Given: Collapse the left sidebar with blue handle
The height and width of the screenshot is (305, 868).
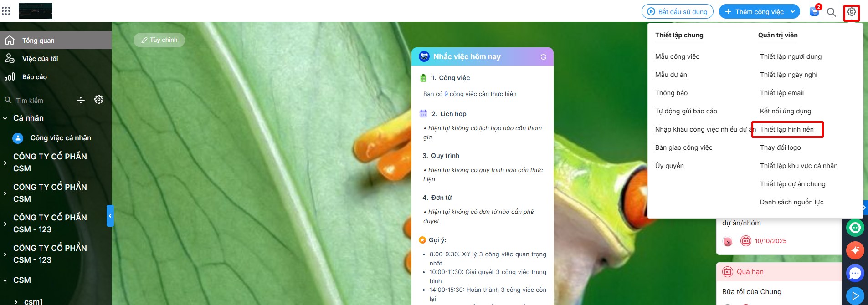Looking at the screenshot, I should point(110,216).
